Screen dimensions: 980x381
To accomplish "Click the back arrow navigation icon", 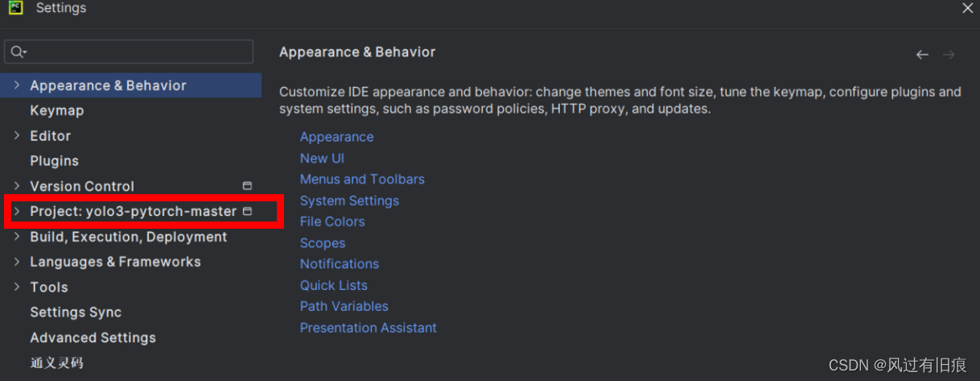I will pyautogui.click(x=922, y=55).
